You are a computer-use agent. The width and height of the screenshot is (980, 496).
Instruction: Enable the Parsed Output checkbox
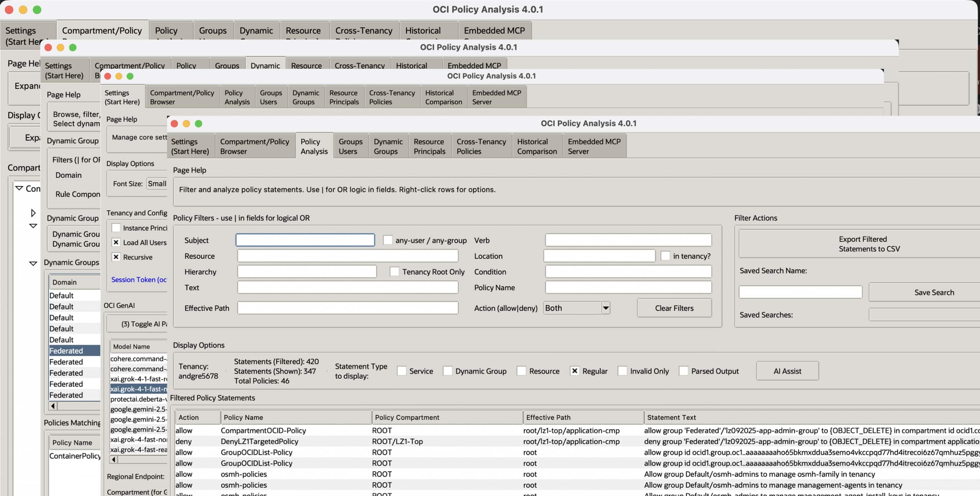click(683, 371)
